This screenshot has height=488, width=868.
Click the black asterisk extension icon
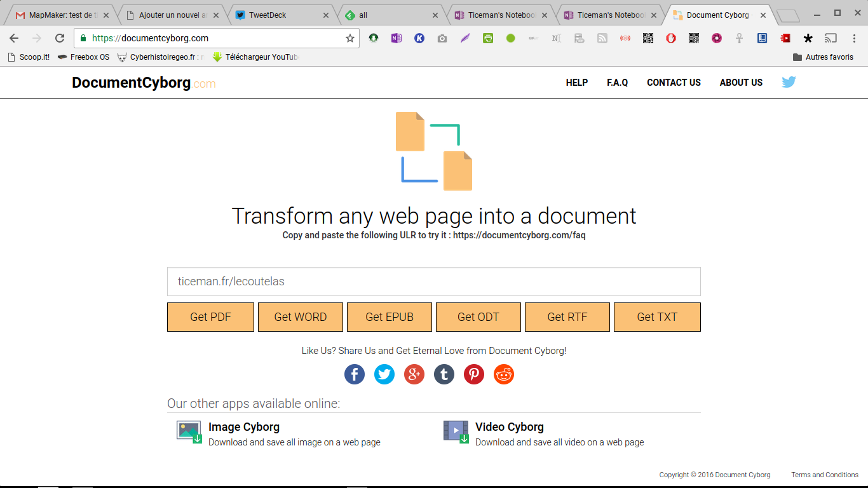coord(808,38)
